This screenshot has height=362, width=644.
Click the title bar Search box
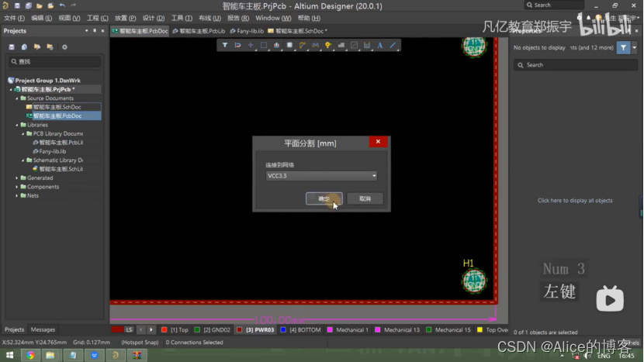click(x=554, y=5)
